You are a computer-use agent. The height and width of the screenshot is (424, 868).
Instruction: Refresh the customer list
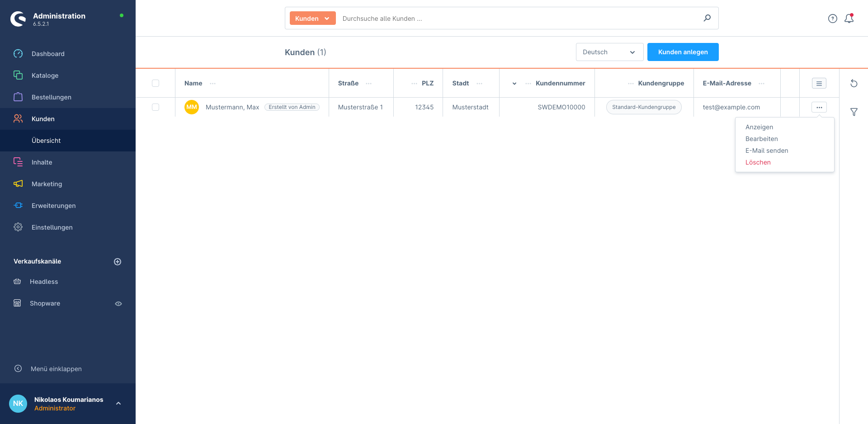pos(854,83)
